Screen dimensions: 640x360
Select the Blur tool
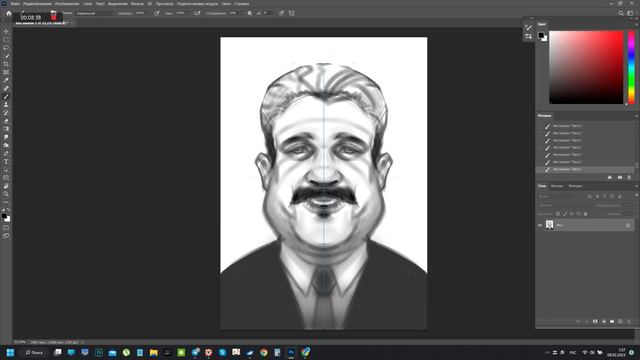[6, 137]
